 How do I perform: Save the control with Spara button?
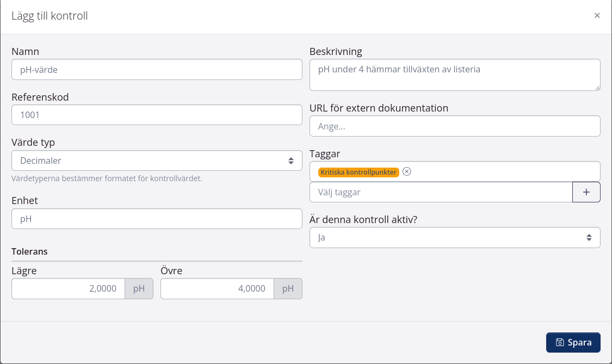[x=573, y=343]
